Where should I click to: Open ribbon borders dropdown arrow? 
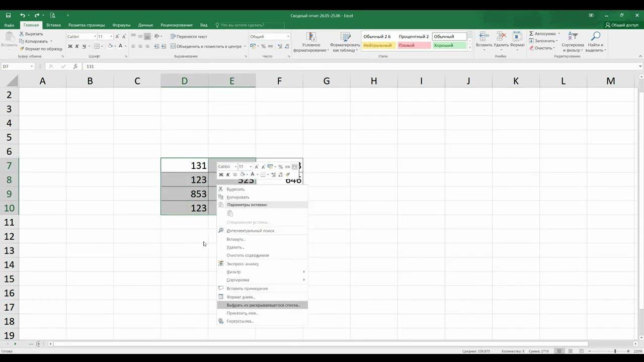[x=101, y=46]
